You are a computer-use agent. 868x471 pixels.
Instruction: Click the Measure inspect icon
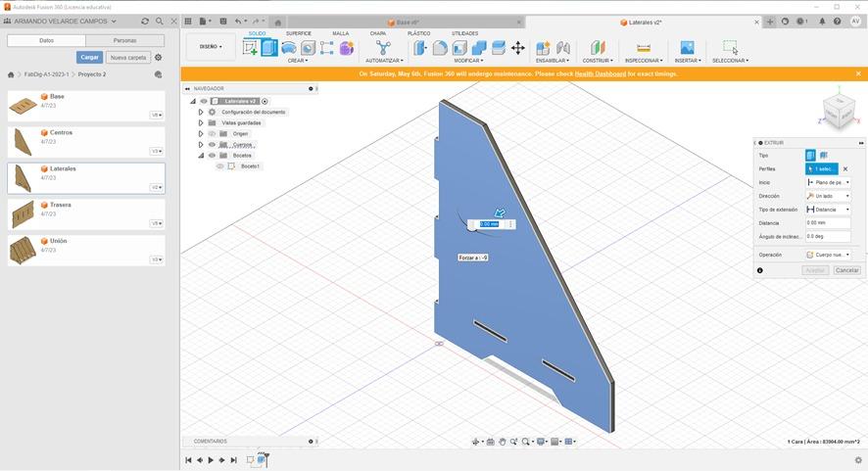[x=644, y=48]
